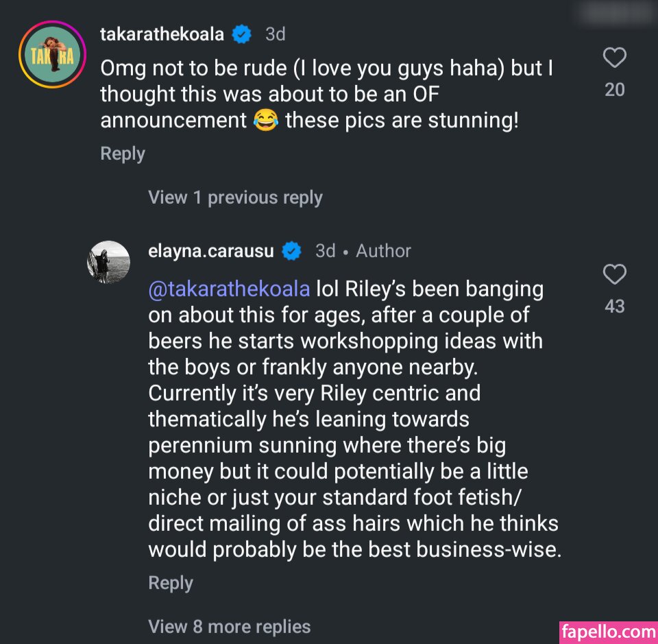Click the Author label
The width and height of the screenshot is (658, 644).
coord(383,251)
